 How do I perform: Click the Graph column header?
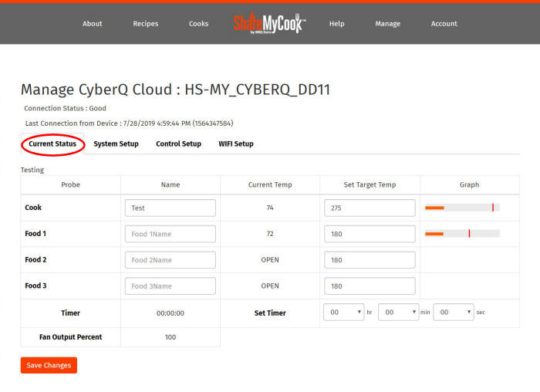coord(469,184)
